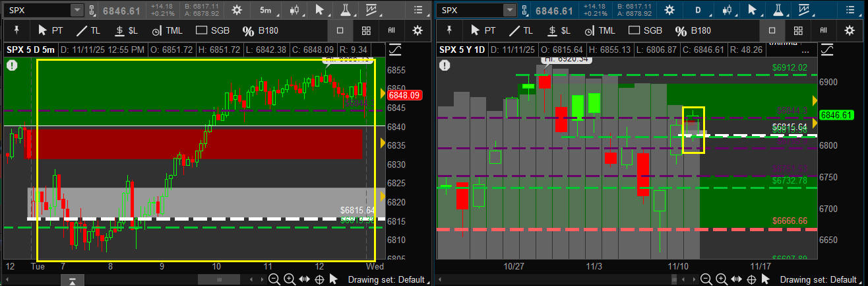Click the left chart horizontal scrollbar handle

[x=72, y=281]
